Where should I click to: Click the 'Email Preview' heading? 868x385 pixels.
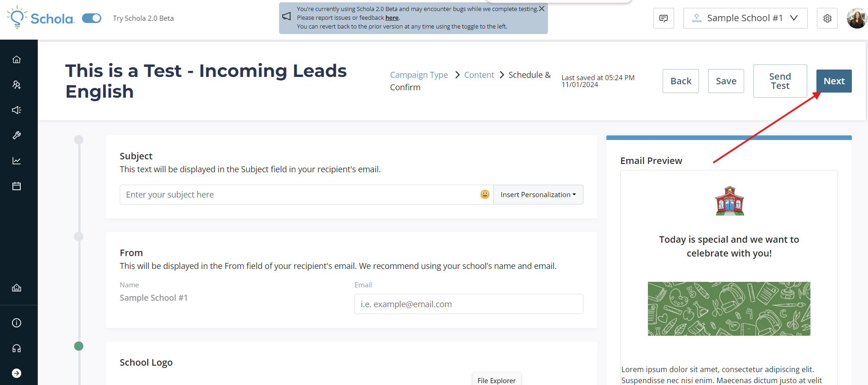pyautogui.click(x=651, y=161)
